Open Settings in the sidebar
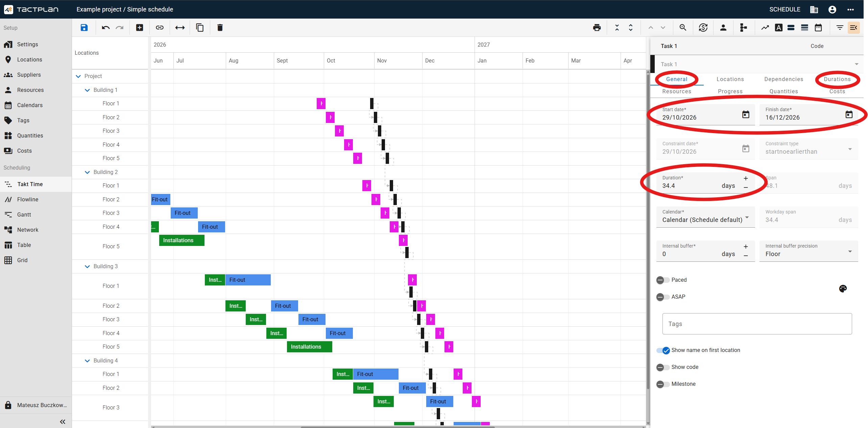The image size is (868, 428). [36, 45]
